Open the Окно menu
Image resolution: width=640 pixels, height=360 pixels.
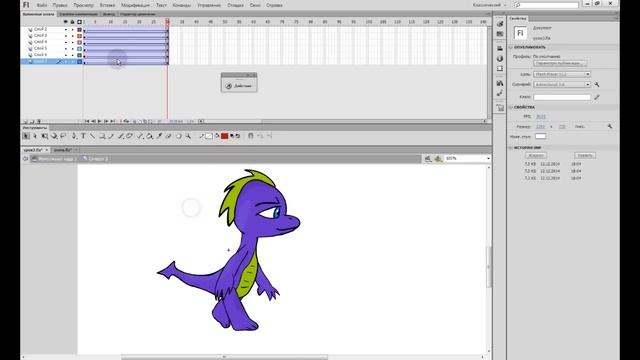pyautogui.click(x=255, y=5)
